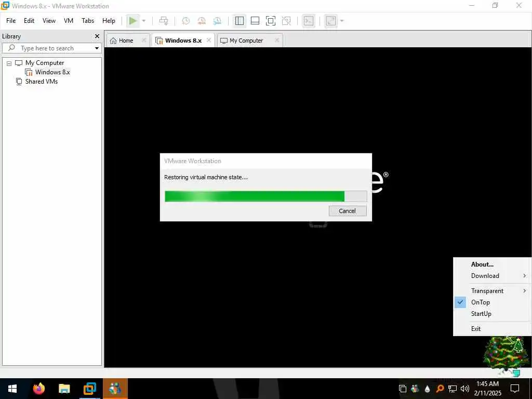
Task: Click VMware Workstation title bar icon
Action: pos(5,5)
